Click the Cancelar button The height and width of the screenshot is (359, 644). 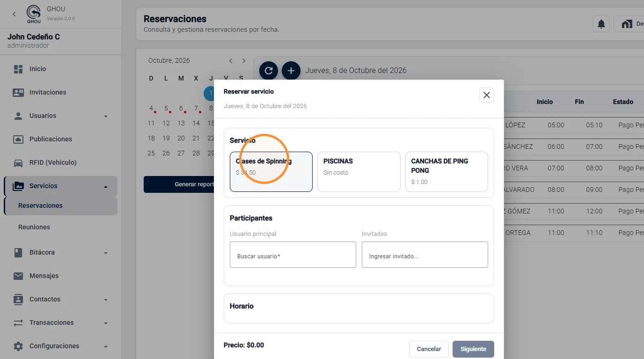click(x=429, y=349)
